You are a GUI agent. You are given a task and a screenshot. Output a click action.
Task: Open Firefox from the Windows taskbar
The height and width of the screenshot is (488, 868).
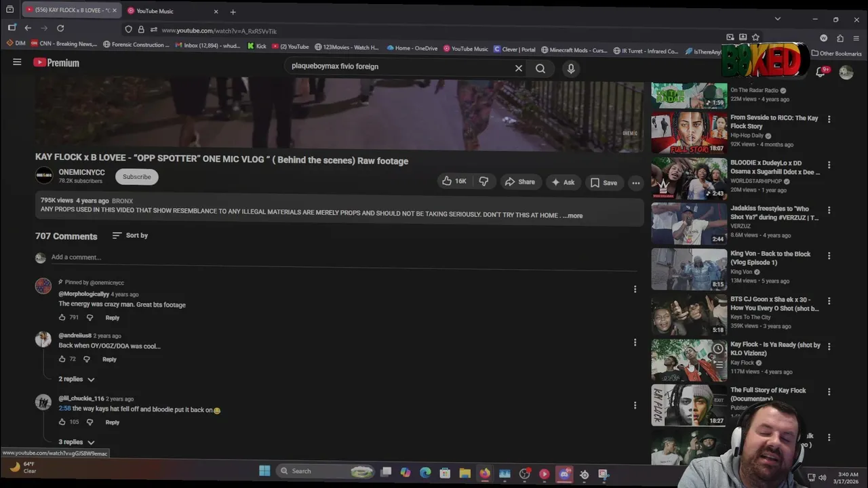[485, 473]
